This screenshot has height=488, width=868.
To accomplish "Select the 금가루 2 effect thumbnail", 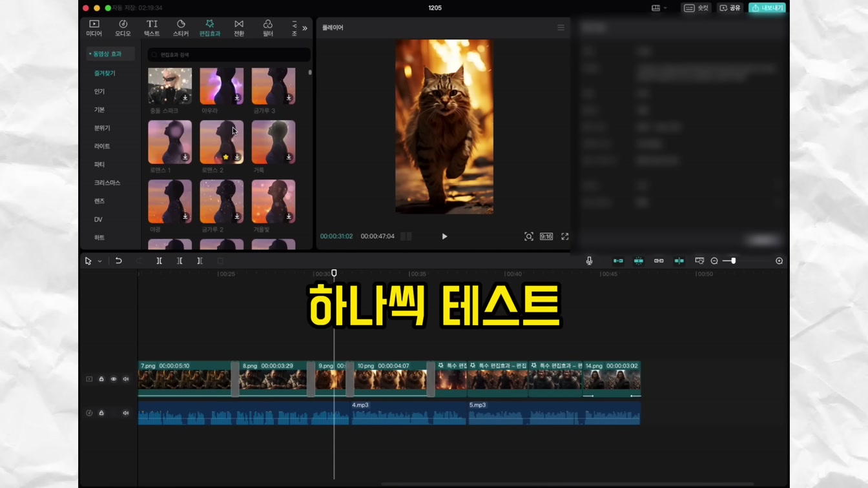I will (x=222, y=201).
